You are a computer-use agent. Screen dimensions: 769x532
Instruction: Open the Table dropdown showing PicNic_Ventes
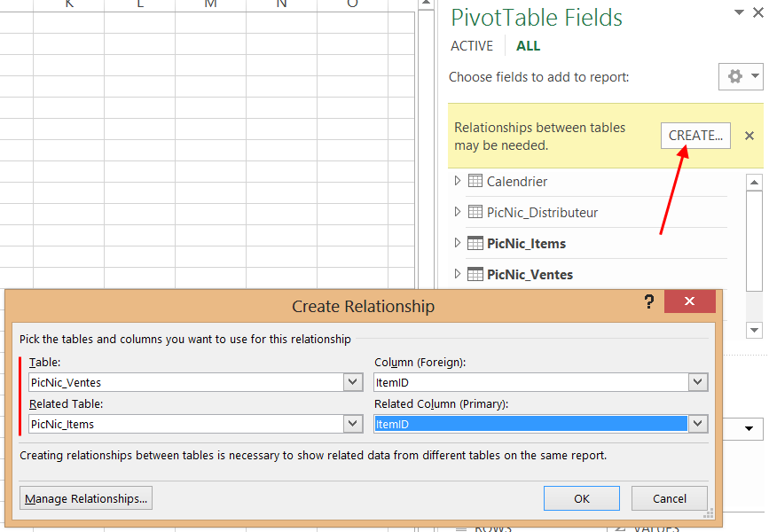353,382
